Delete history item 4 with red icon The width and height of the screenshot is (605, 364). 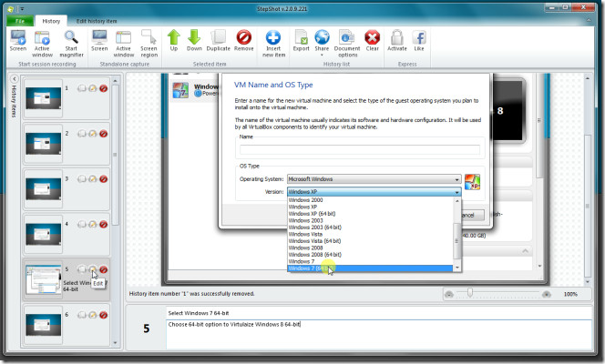point(103,224)
